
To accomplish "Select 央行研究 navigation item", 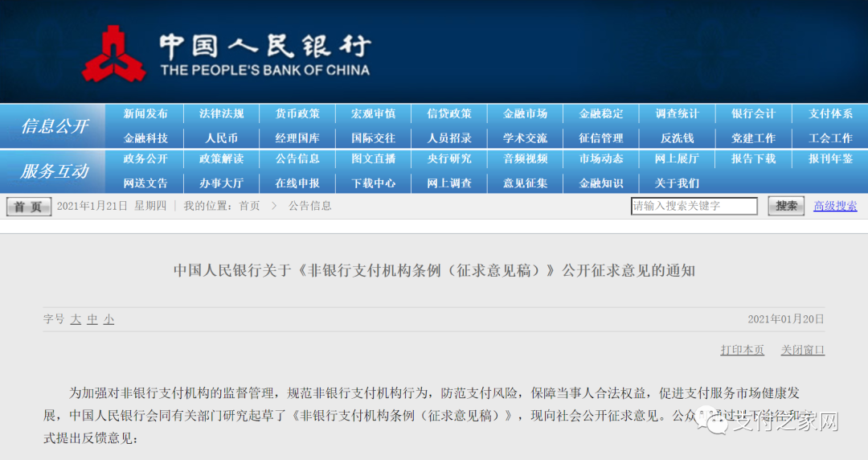I will [x=449, y=158].
